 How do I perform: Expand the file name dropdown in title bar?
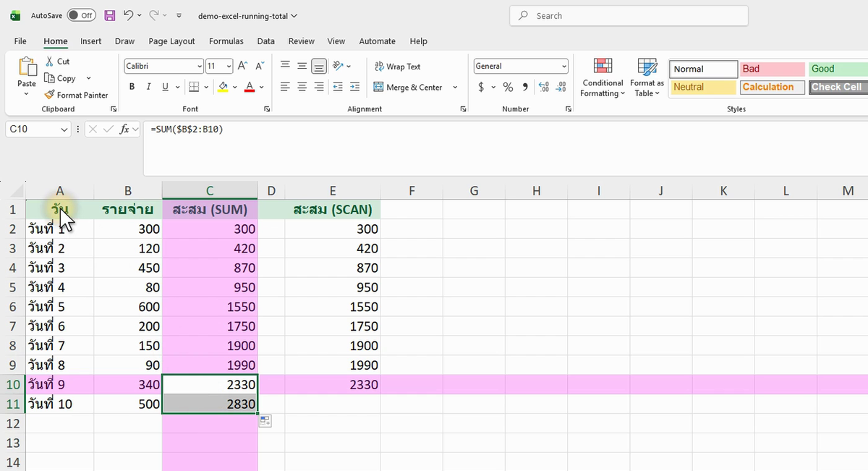pyautogui.click(x=293, y=15)
